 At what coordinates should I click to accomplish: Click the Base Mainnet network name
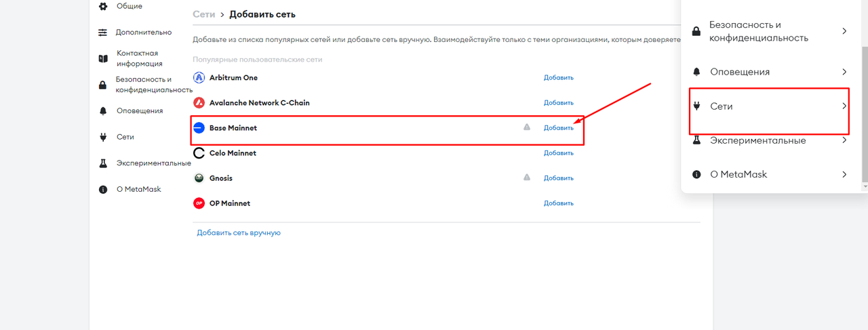[233, 128]
